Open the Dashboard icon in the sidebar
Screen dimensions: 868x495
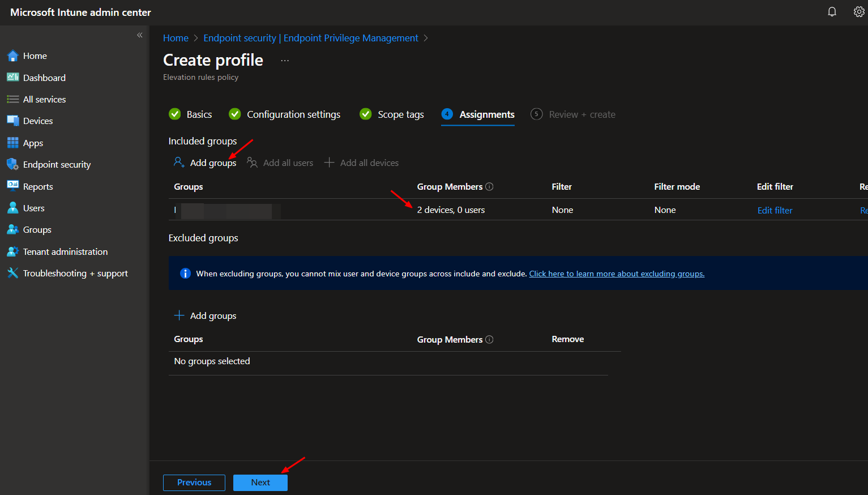point(12,78)
